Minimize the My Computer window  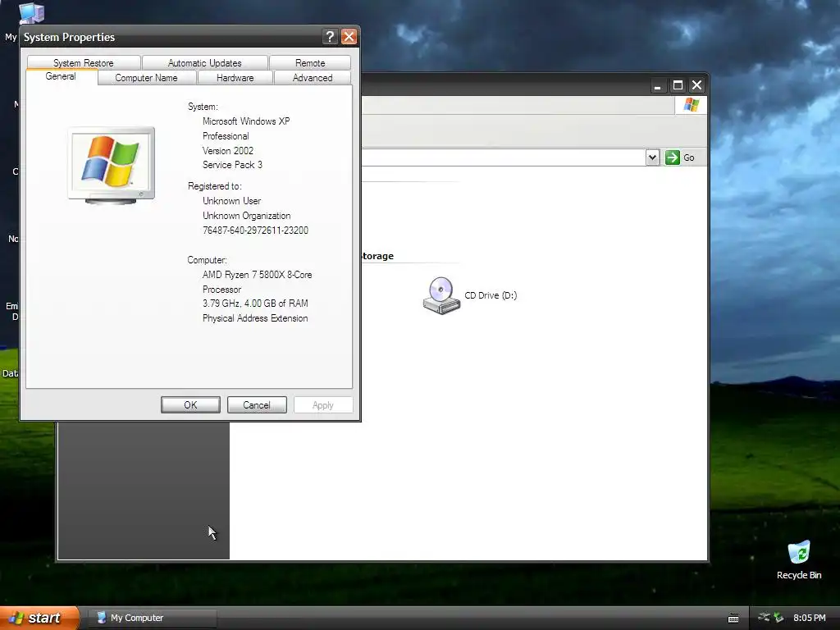pos(658,85)
